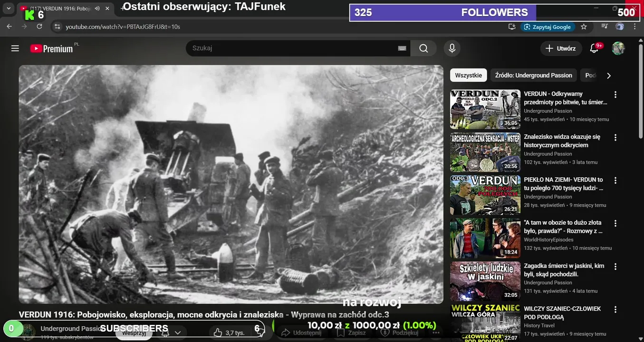Viewport: 644px width, 342px height.
Task: Open more options for 'A tam w obozie' video
Action: click(615, 223)
